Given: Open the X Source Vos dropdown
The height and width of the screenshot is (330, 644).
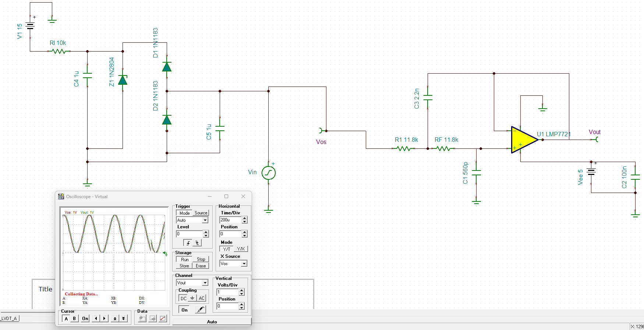Looking at the screenshot, I should pos(244,264).
